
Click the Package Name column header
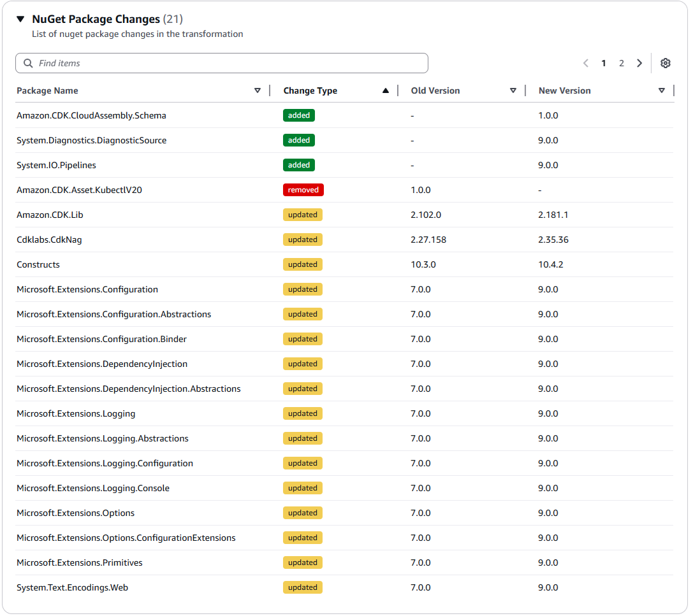pyautogui.click(x=48, y=90)
